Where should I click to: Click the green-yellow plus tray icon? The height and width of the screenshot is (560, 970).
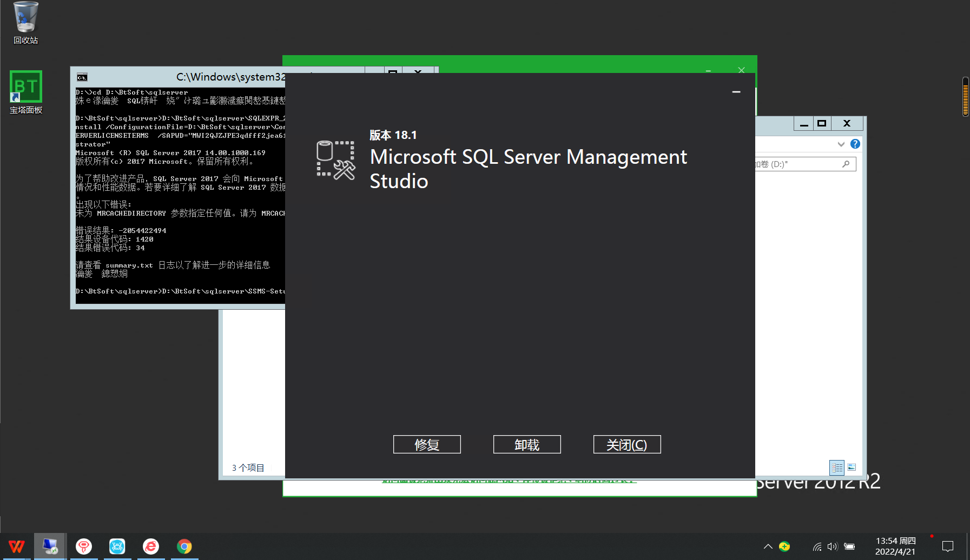[784, 546]
